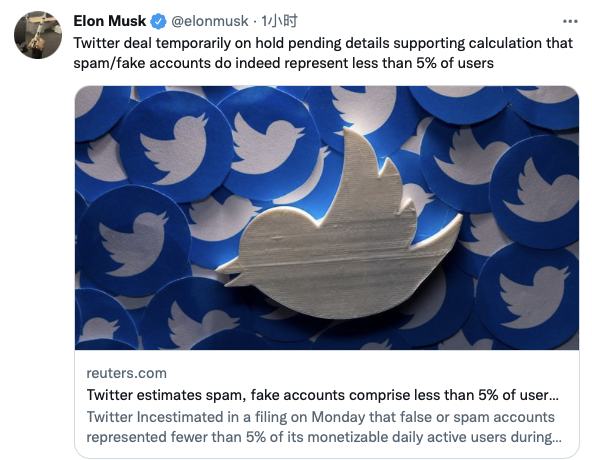
Task: Click card description 'Twitter Incestimated in a filing'
Action: [321, 417]
